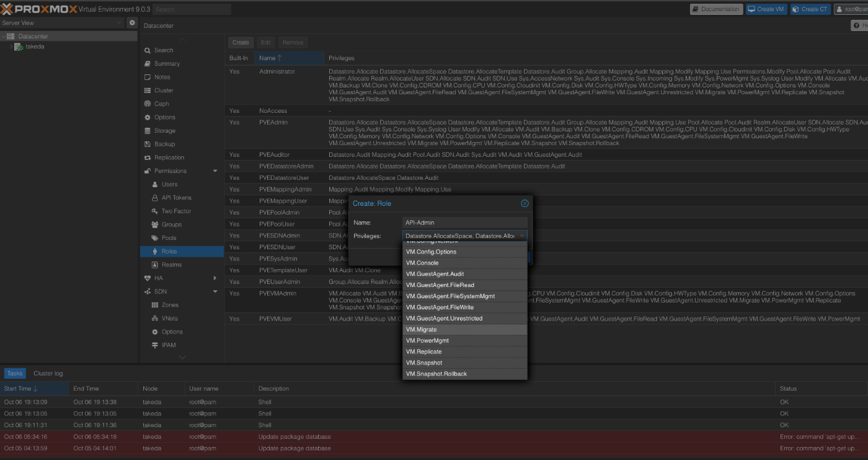
Task: Select the PVEDatastoreAdmin role row
Action: (x=546, y=167)
